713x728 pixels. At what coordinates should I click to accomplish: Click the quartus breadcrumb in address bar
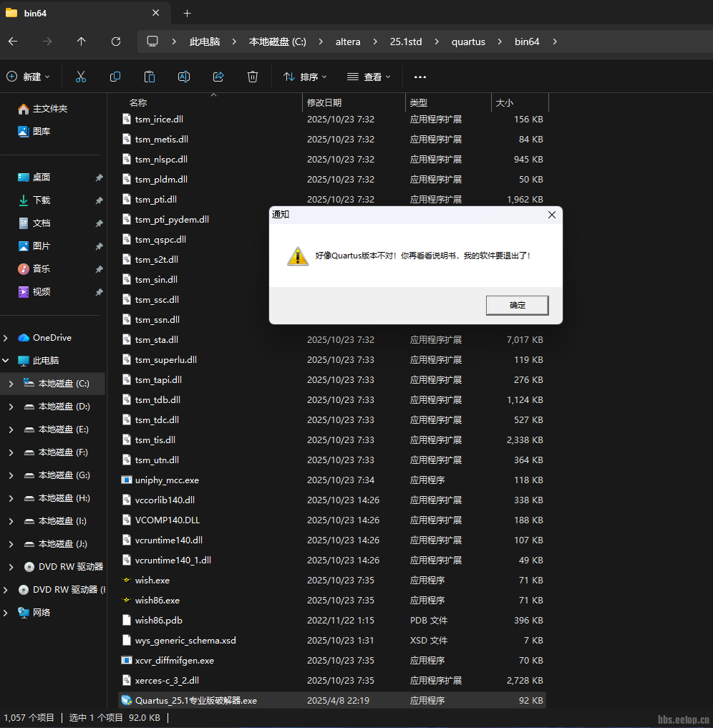click(x=468, y=42)
